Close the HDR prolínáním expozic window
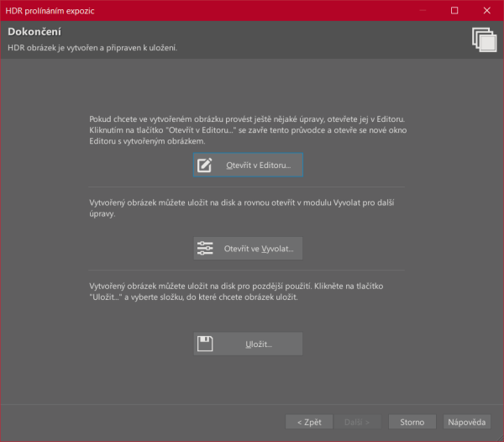 click(x=487, y=10)
